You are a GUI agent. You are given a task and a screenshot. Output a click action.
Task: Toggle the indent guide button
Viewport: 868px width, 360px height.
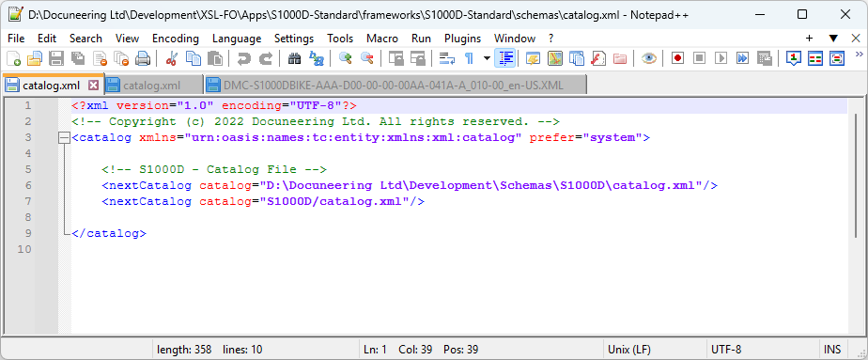tap(504, 58)
